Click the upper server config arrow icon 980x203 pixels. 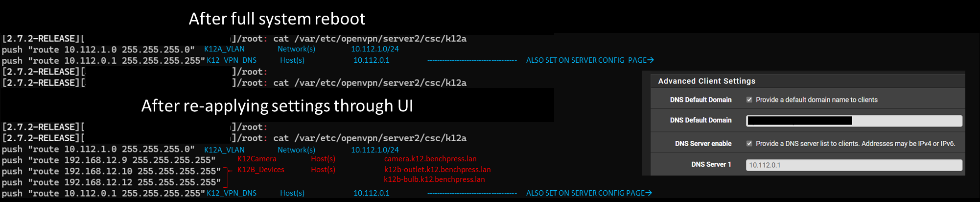651,60
